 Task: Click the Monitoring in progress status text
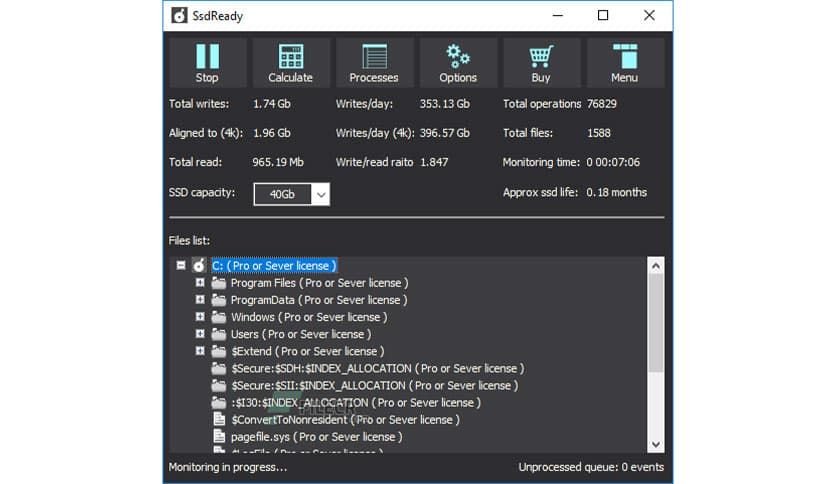[x=228, y=467]
